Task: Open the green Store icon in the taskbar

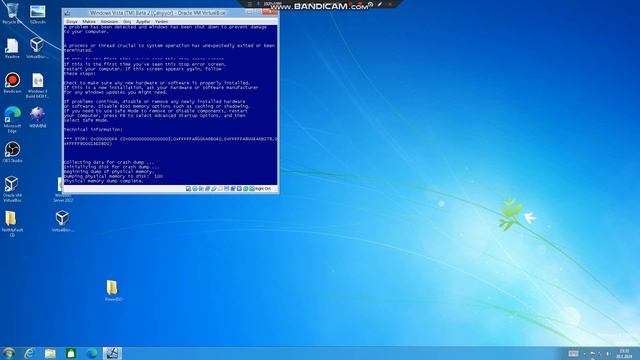Action: click(x=71, y=353)
